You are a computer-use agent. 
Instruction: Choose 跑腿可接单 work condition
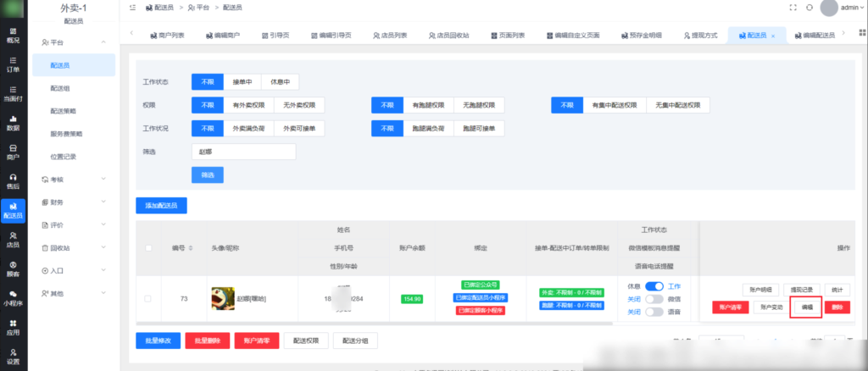479,128
